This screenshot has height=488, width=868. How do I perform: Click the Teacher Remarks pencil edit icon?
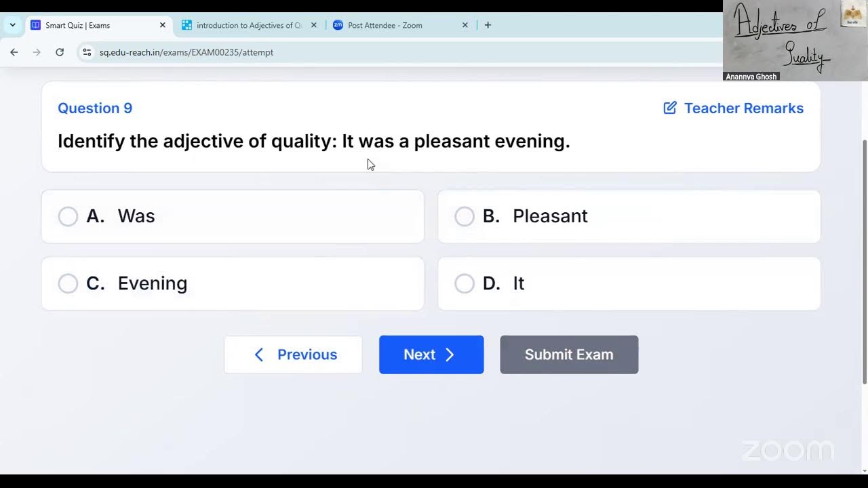pos(670,108)
